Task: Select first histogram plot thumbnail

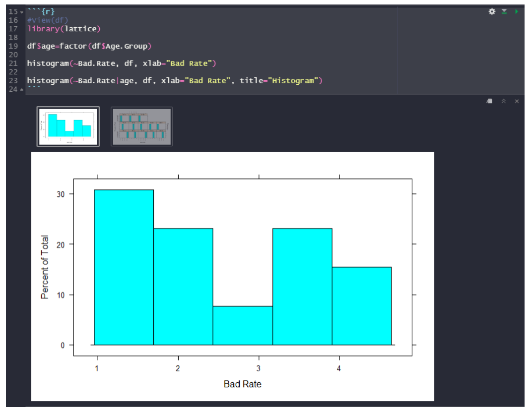Action: (68, 126)
